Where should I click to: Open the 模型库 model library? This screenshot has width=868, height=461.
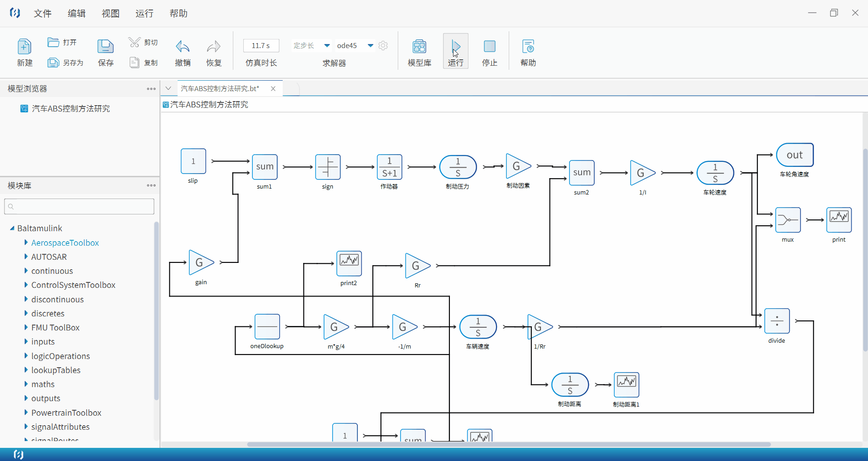[420, 52]
